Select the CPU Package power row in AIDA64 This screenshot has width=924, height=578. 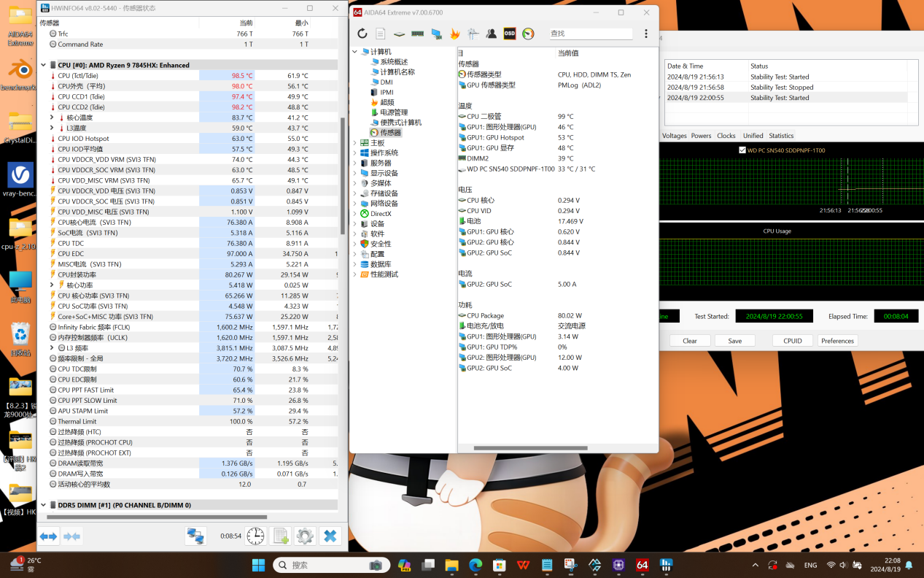pyautogui.click(x=557, y=315)
